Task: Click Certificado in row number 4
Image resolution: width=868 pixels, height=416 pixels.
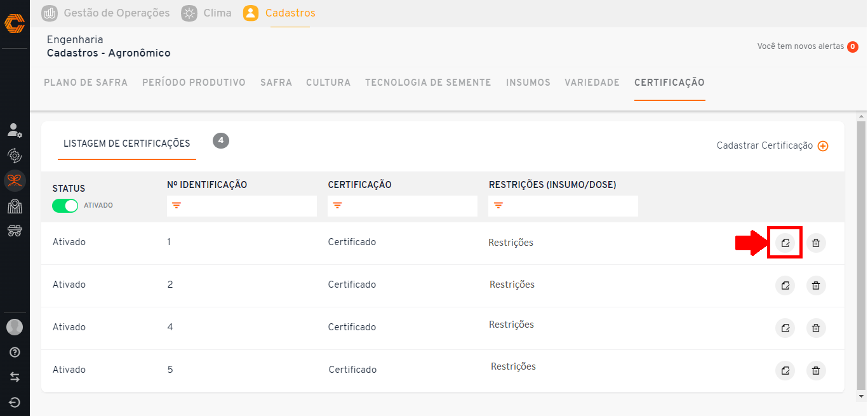Action: tap(352, 327)
